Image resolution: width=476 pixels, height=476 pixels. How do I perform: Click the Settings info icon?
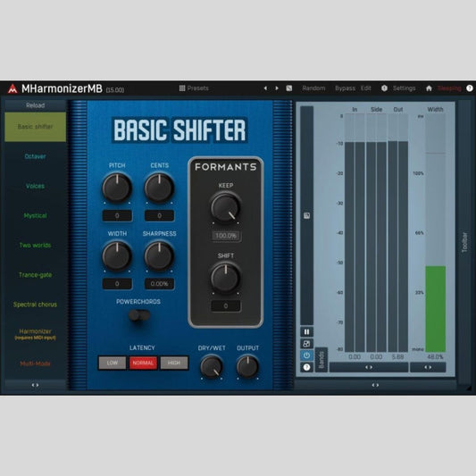pos(384,88)
